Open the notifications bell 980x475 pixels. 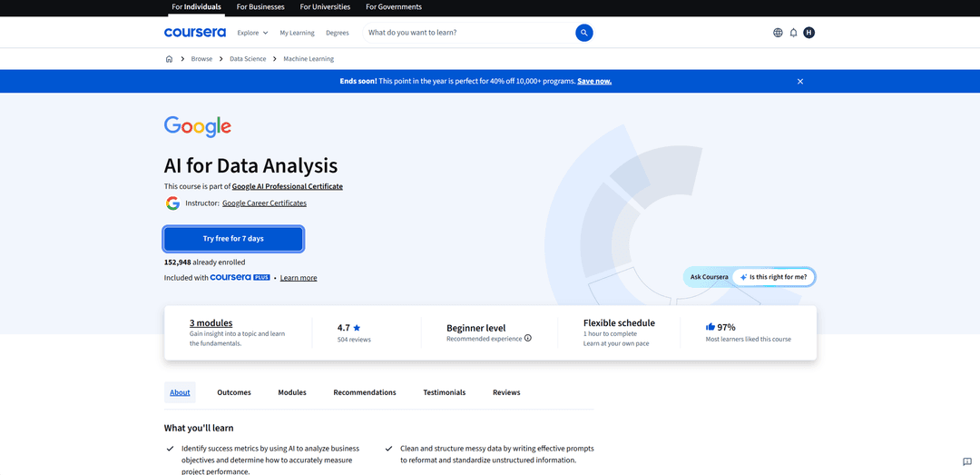pos(793,33)
